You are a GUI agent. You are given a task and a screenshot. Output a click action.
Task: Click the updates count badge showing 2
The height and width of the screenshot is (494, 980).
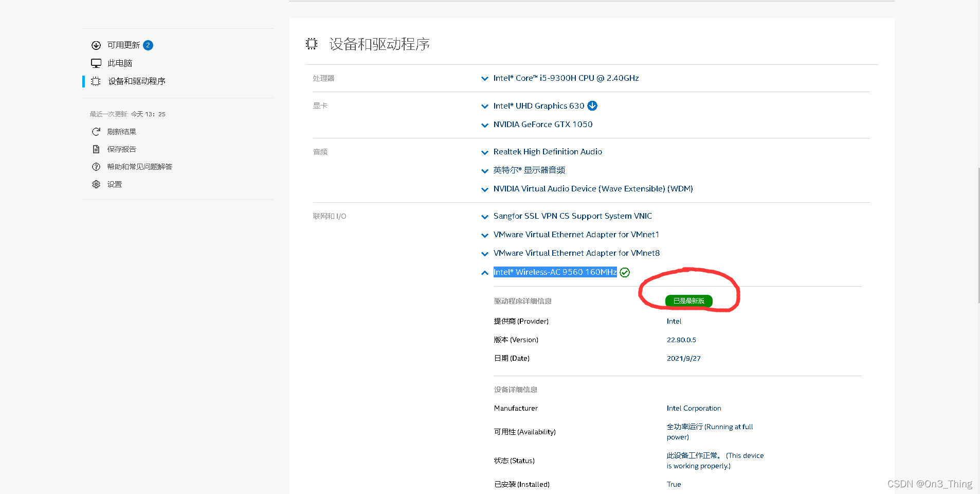coord(148,45)
